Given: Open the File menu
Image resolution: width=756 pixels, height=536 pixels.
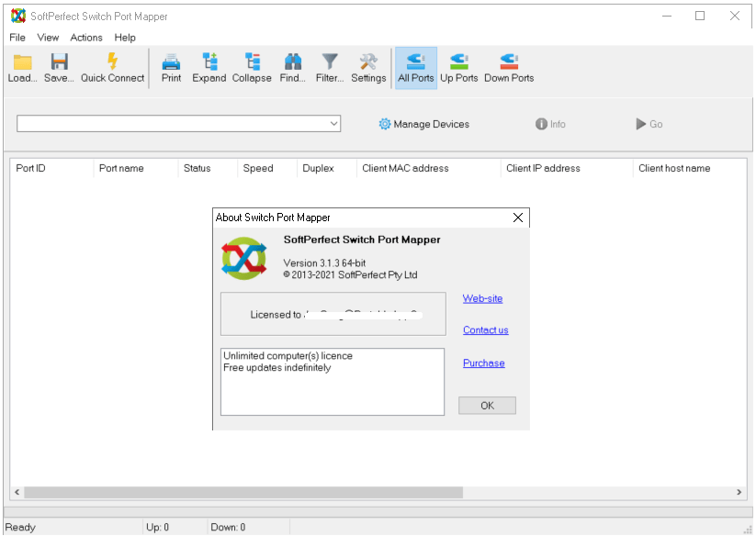Looking at the screenshot, I should (17, 38).
